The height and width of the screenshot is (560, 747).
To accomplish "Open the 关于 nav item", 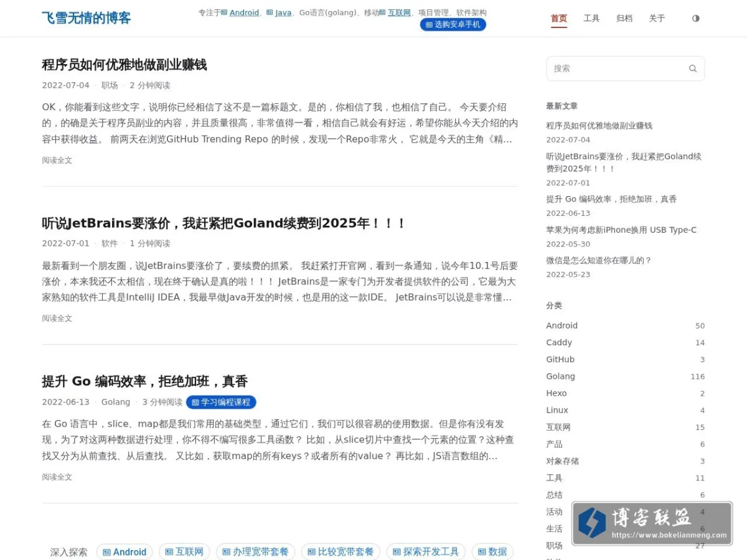I will 657,19.
